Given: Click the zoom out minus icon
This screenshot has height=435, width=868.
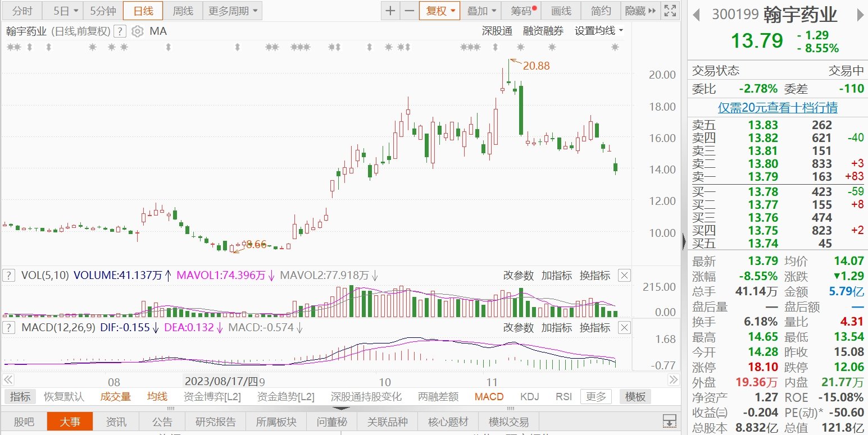Looking at the screenshot, I should [410, 11].
